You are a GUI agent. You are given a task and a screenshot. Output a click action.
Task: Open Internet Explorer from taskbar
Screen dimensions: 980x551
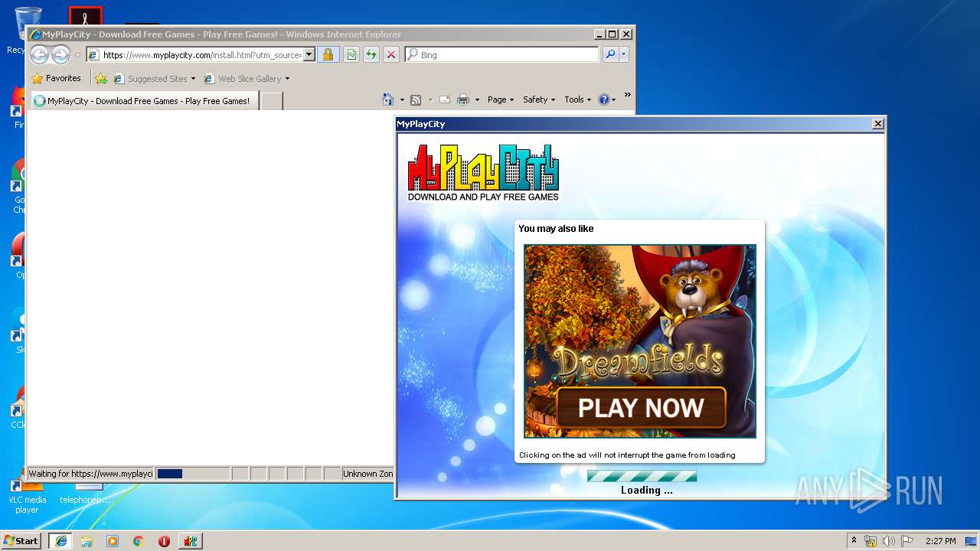pos(60,541)
